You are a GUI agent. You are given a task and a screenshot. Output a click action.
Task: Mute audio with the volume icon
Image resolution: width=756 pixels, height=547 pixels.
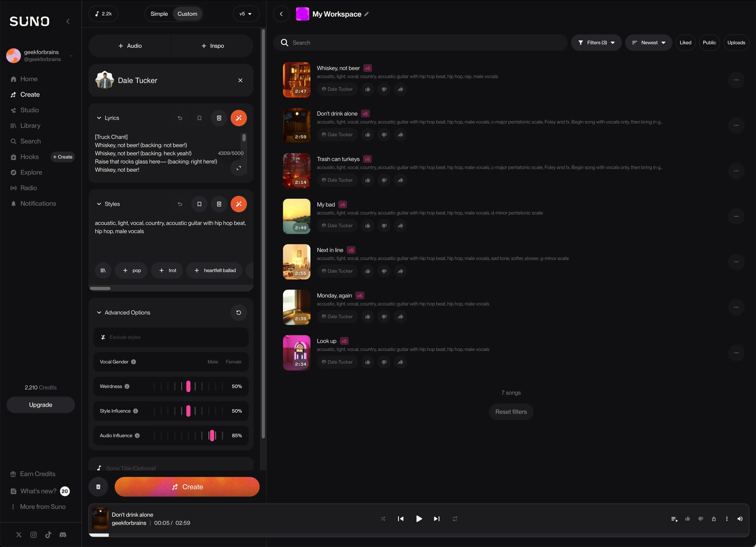(x=740, y=519)
